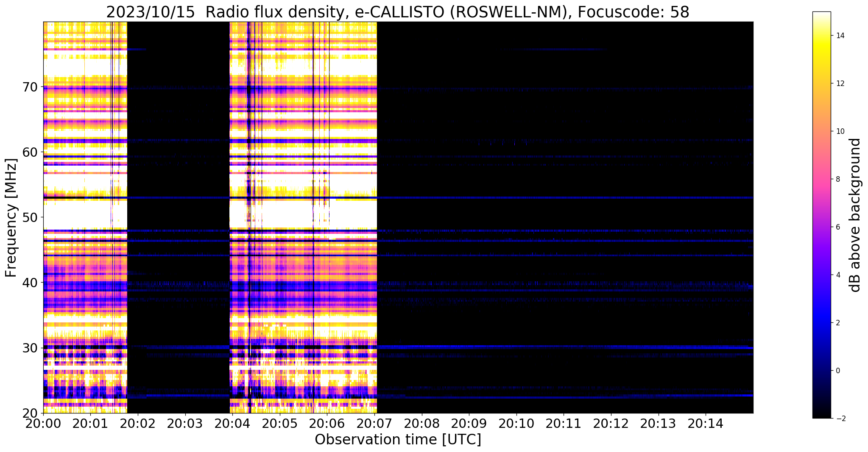
Task: Click the 20:06 time tick label
Action: 327,423
